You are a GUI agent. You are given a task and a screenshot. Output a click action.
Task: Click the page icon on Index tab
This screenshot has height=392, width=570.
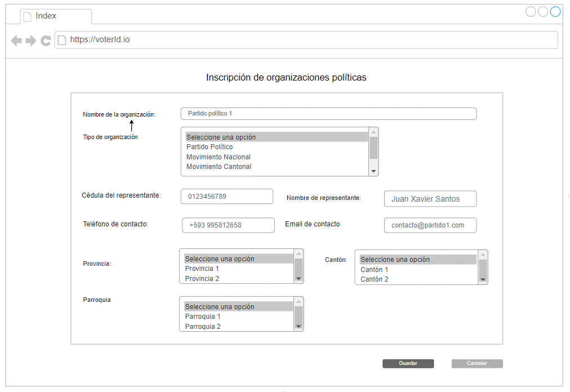27,17
